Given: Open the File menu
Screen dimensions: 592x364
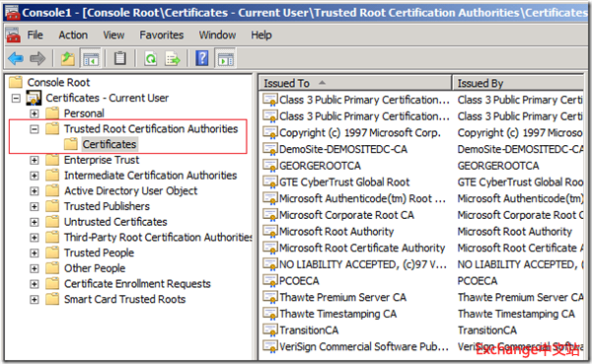Looking at the screenshot, I should [35, 36].
